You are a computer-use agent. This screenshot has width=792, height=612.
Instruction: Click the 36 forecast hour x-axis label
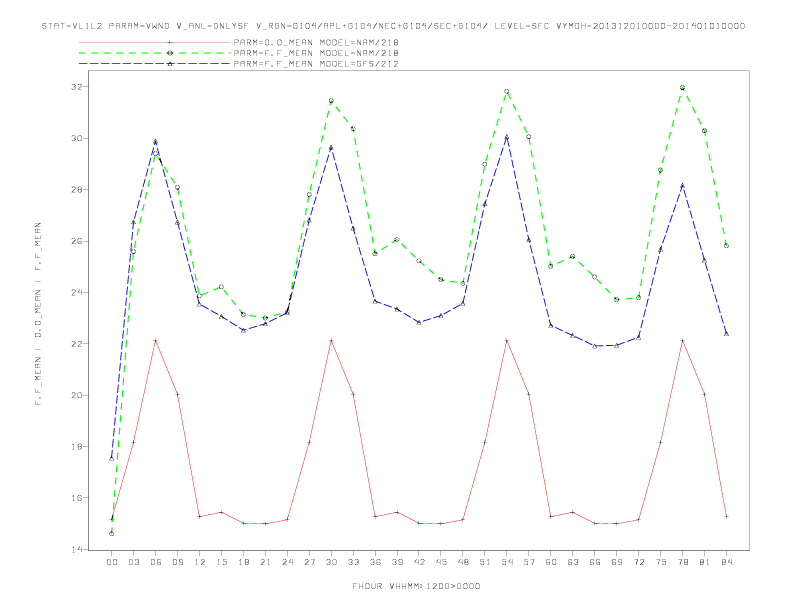pos(375,562)
